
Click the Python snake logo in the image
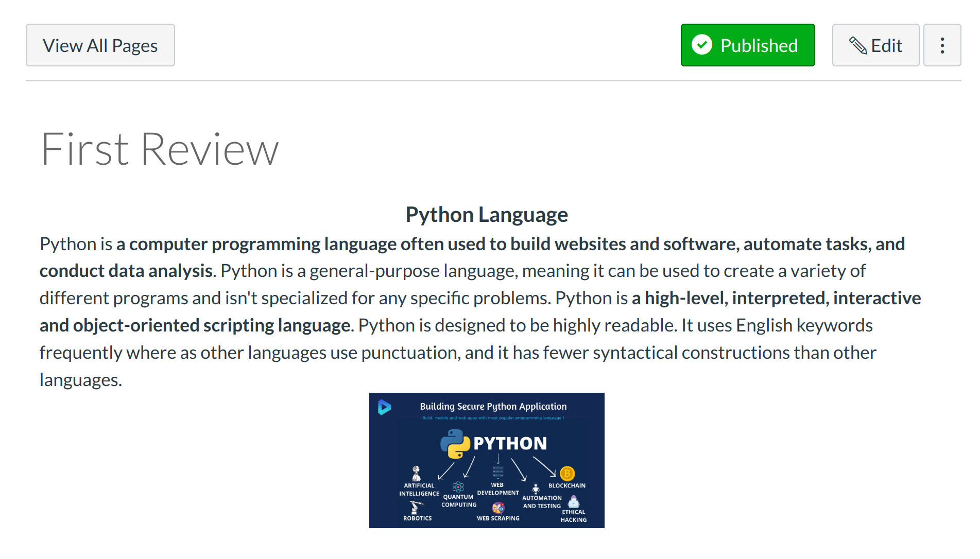455,443
